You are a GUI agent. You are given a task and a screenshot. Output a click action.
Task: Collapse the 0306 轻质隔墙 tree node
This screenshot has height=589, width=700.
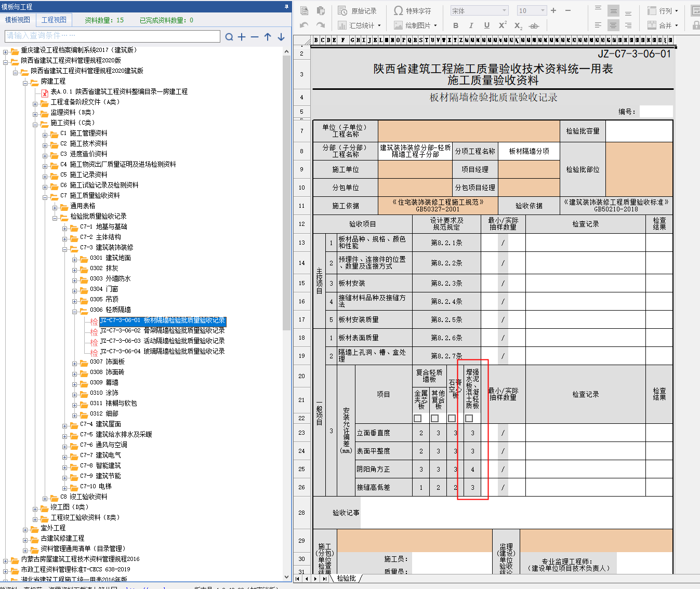click(74, 312)
